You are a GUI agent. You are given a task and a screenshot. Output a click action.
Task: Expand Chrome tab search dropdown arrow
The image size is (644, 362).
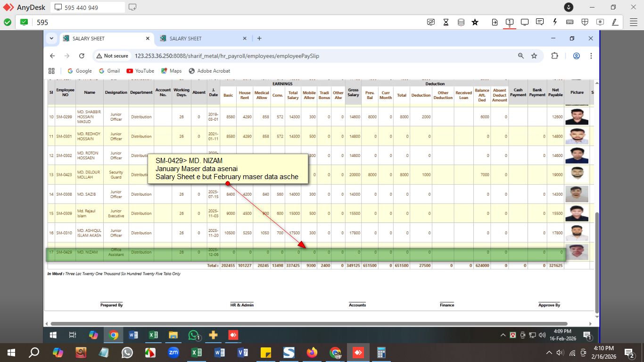pos(51,38)
